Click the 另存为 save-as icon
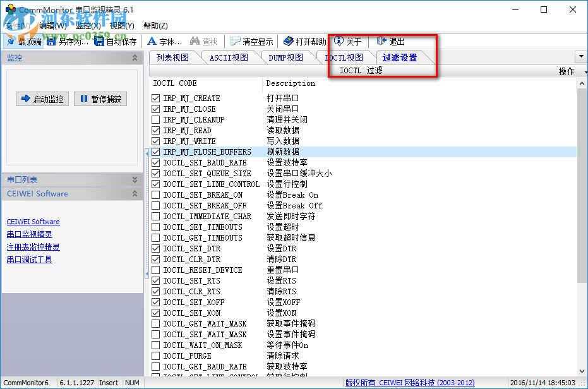Viewport: 588px width, 389px height. 68,40
